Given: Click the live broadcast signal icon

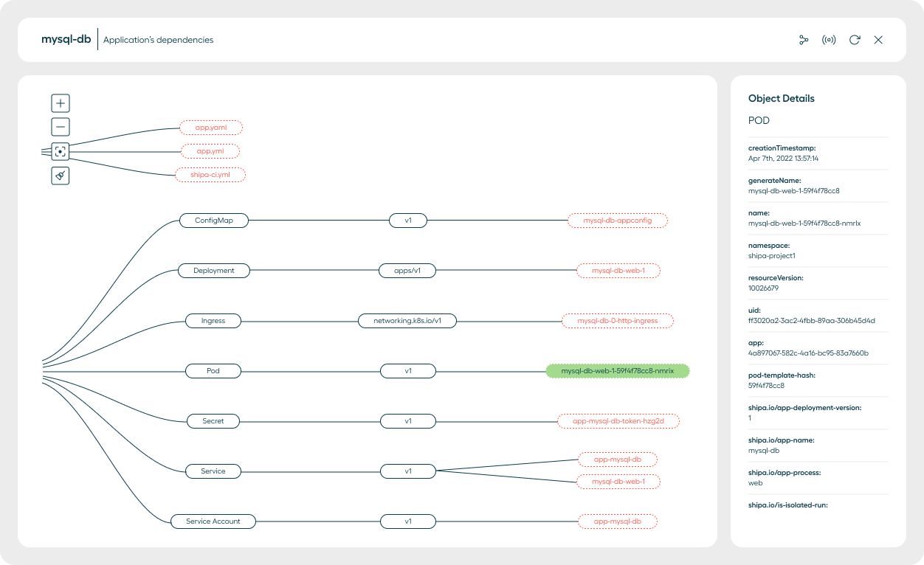Looking at the screenshot, I should click(x=829, y=40).
